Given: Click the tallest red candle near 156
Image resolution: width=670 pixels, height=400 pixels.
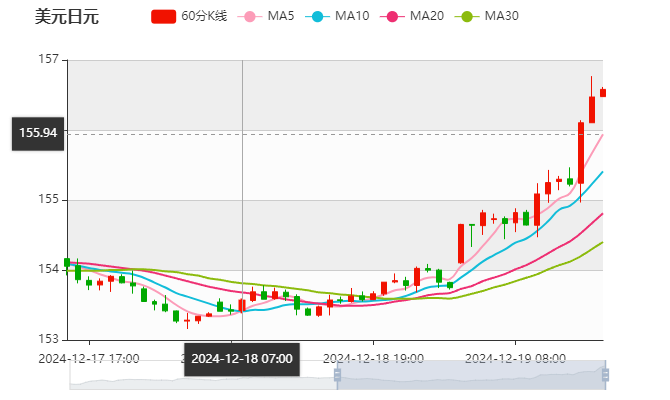Looking at the screenshot, I should [580, 152].
